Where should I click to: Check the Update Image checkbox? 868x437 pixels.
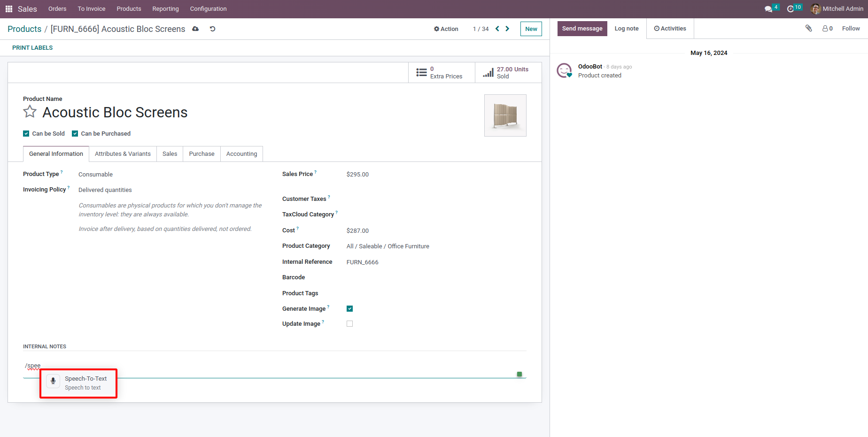point(350,323)
